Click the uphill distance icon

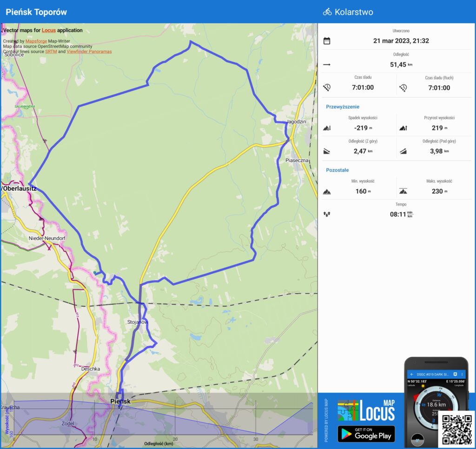(x=403, y=151)
